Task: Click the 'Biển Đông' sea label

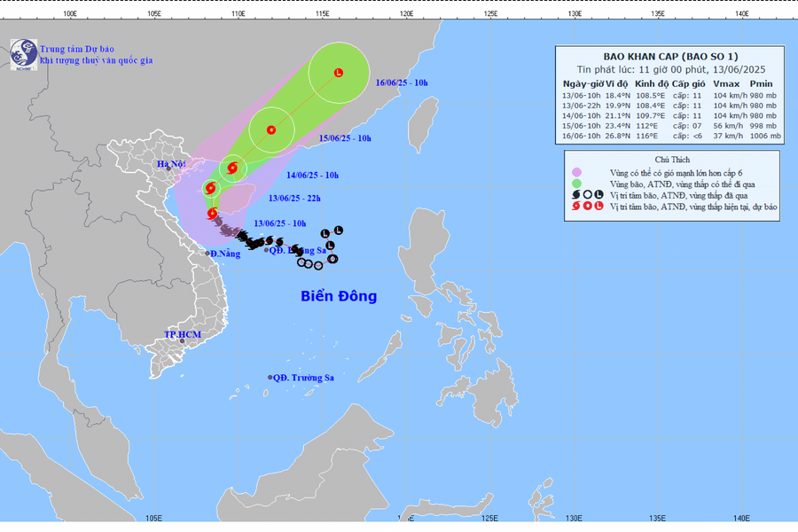Action: click(338, 296)
